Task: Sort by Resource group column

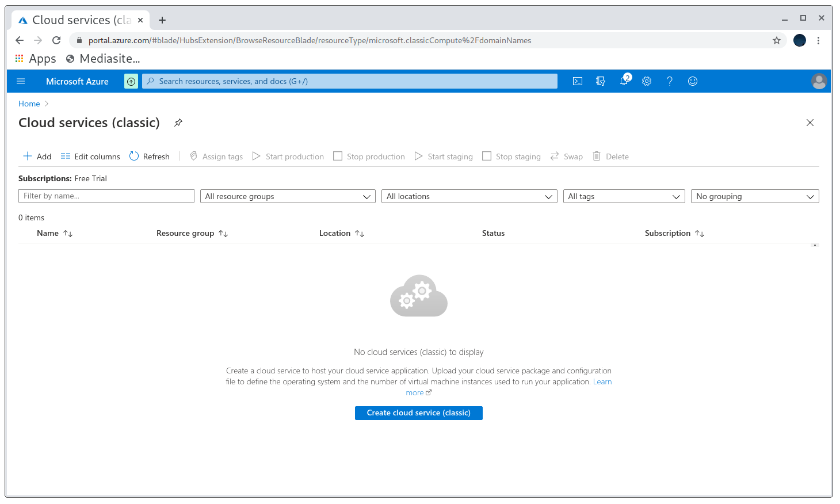Action: 192,233
